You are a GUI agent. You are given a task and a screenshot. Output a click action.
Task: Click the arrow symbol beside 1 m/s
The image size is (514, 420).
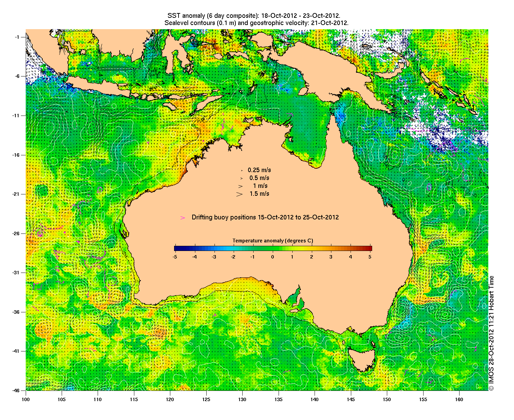241,186
